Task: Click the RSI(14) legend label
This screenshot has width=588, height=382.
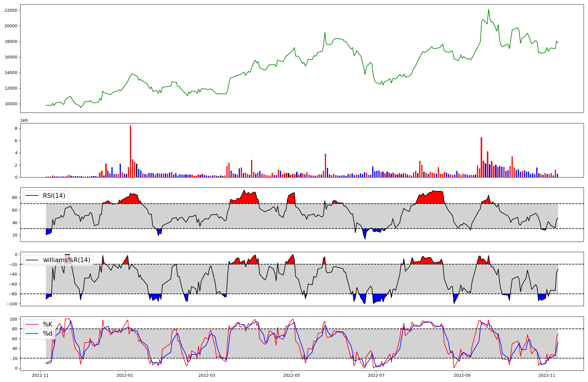Action: coord(54,196)
